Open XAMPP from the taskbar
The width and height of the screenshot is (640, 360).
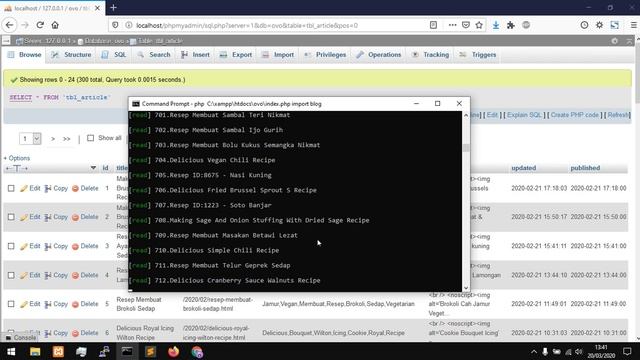click(x=58, y=351)
